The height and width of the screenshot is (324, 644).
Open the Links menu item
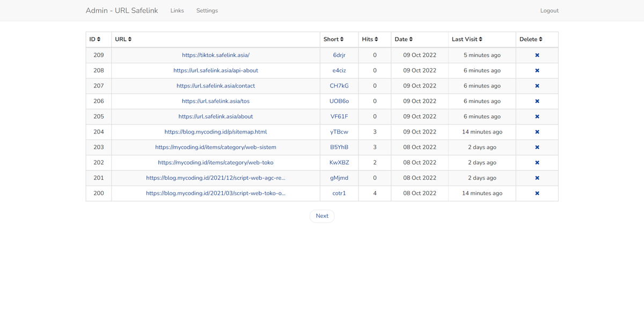coord(177,11)
